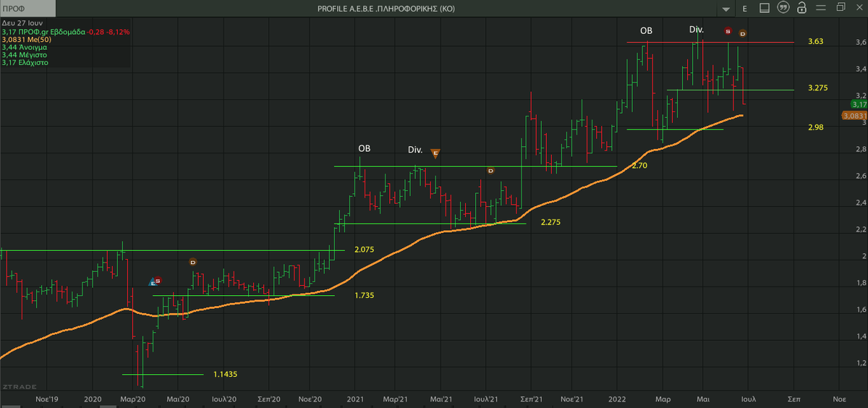
Task: Click the 2,2 tick on price axis
Action: 860,230
